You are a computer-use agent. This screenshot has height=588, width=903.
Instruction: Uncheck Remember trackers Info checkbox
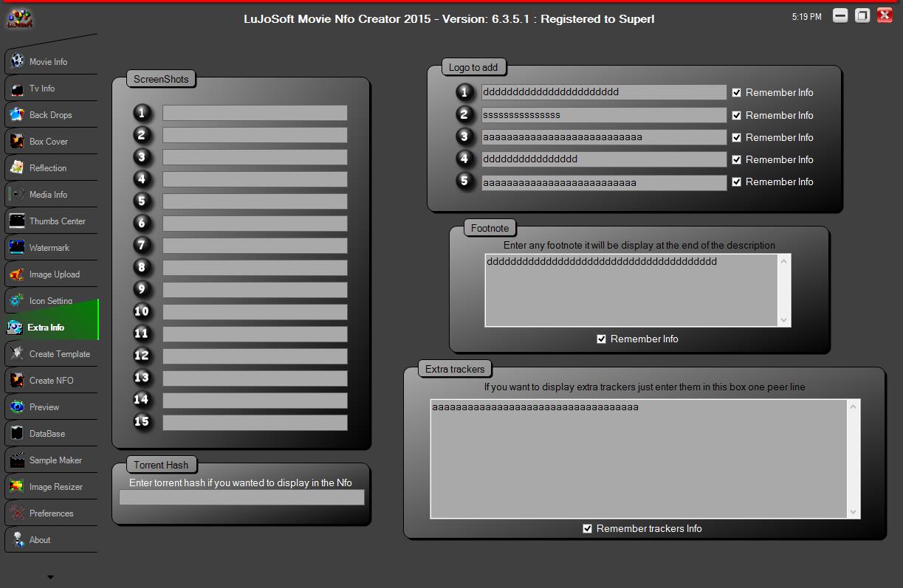[x=588, y=528]
